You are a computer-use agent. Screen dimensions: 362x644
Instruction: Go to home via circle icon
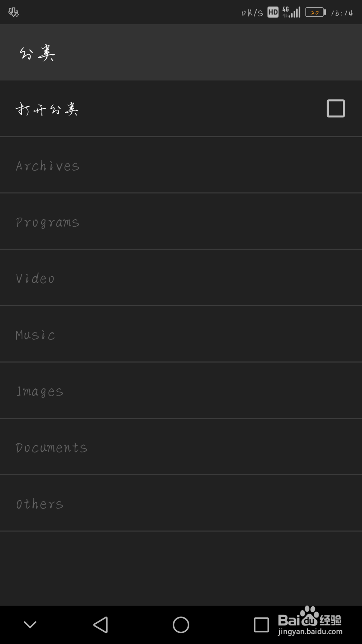[181, 625]
